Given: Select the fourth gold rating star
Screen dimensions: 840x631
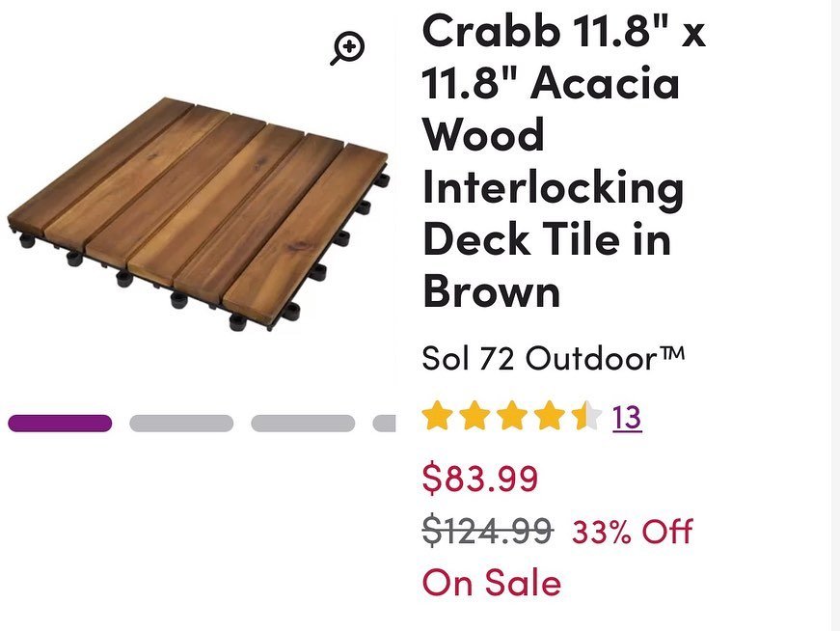Looking at the screenshot, I should pyautogui.click(x=549, y=417).
